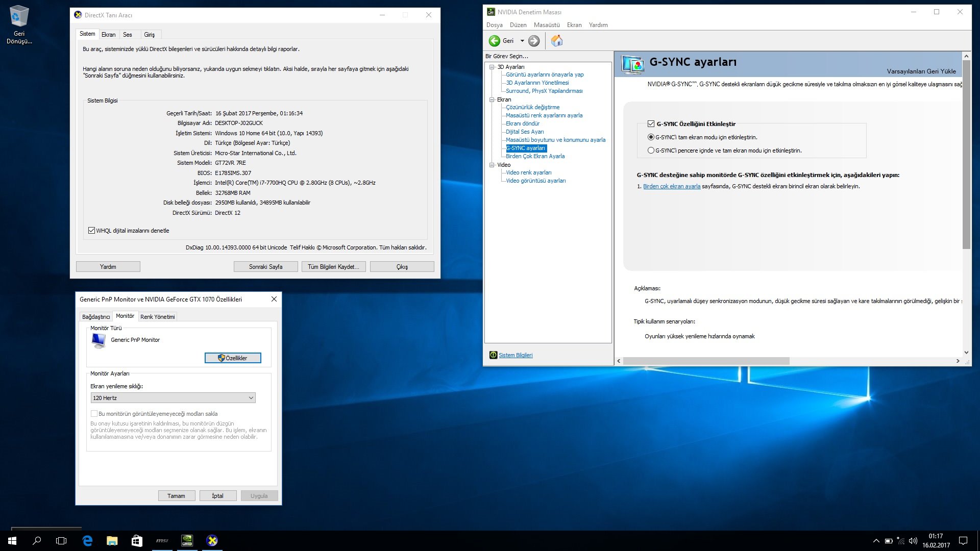
Task: Click the Task View taskbar icon
Action: tap(61, 541)
